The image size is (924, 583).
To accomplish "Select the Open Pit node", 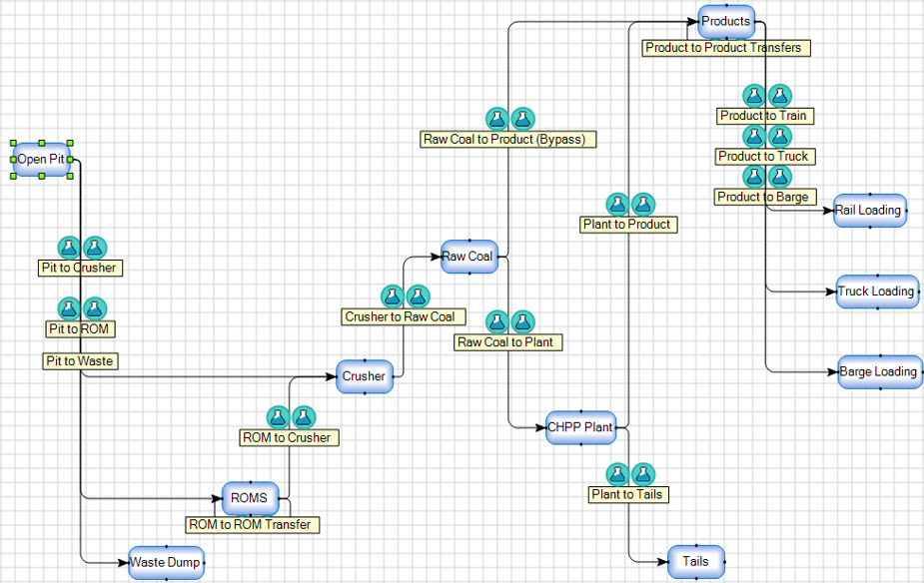I will coord(41,159).
